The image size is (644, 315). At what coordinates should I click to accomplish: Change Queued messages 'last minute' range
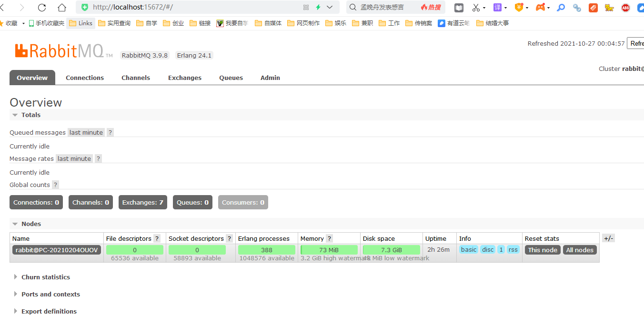tap(86, 132)
